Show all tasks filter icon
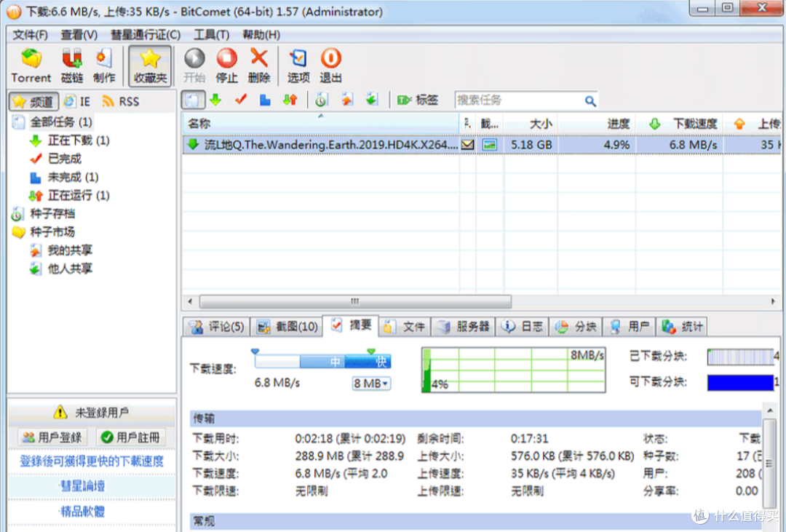The height and width of the screenshot is (532, 786). pos(193,100)
